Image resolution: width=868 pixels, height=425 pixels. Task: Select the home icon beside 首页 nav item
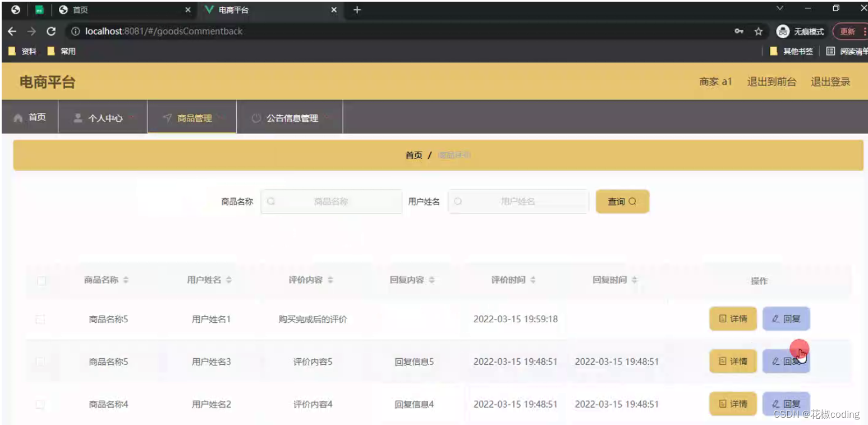click(x=17, y=117)
